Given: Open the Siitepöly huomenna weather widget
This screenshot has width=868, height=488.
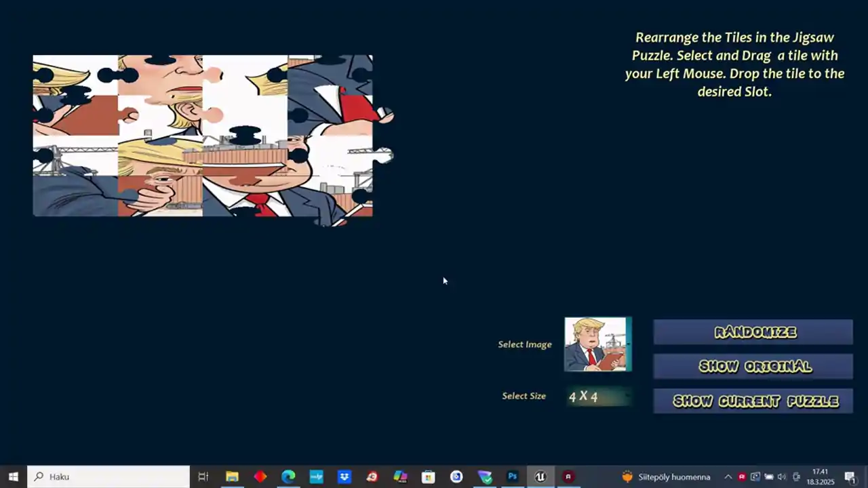Looking at the screenshot, I should click(x=666, y=476).
